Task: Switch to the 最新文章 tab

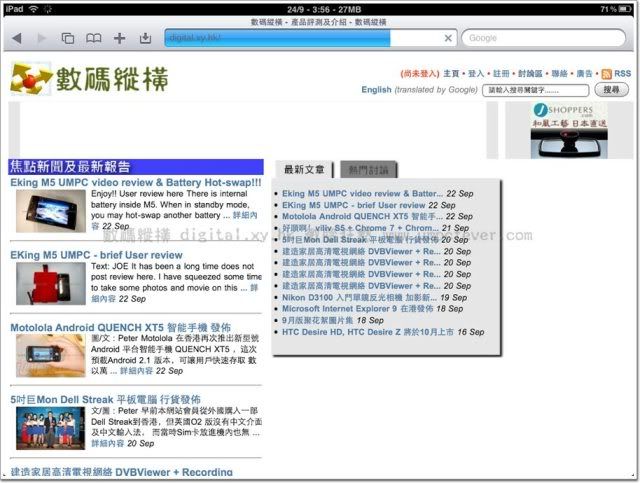Action: pos(304,170)
